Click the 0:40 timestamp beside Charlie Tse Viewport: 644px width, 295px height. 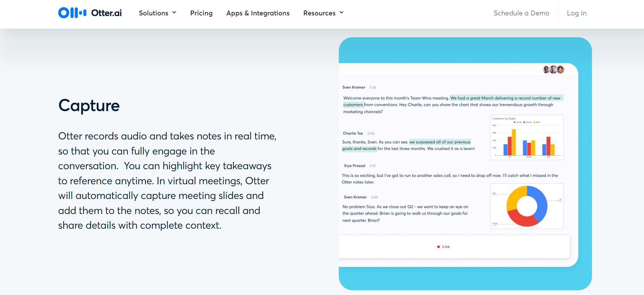(371, 134)
